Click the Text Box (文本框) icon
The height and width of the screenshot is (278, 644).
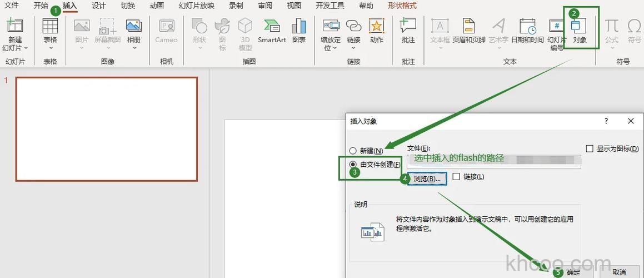click(x=440, y=26)
